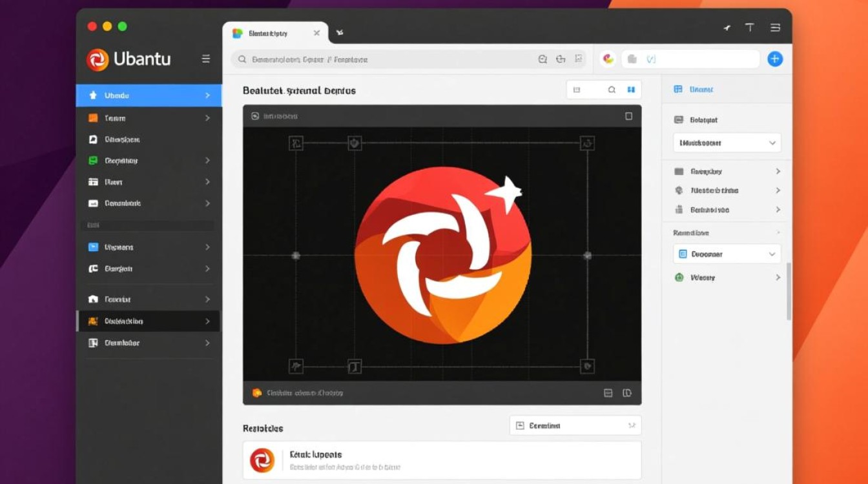Toggle the left icon in the preview footer bar
This screenshot has height=484, width=868.
(x=608, y=392)
